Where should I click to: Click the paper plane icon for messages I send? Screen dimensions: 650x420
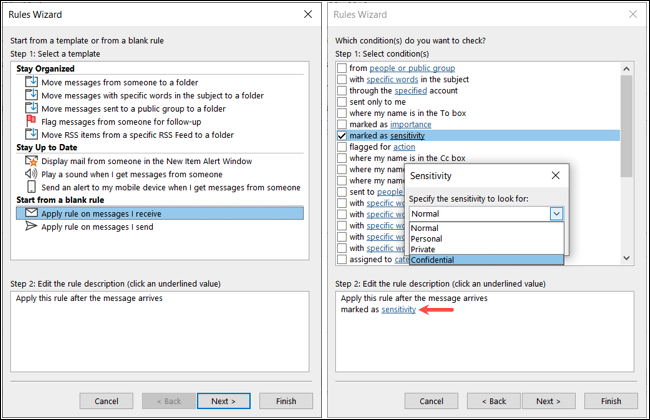[x=31, y=226]
